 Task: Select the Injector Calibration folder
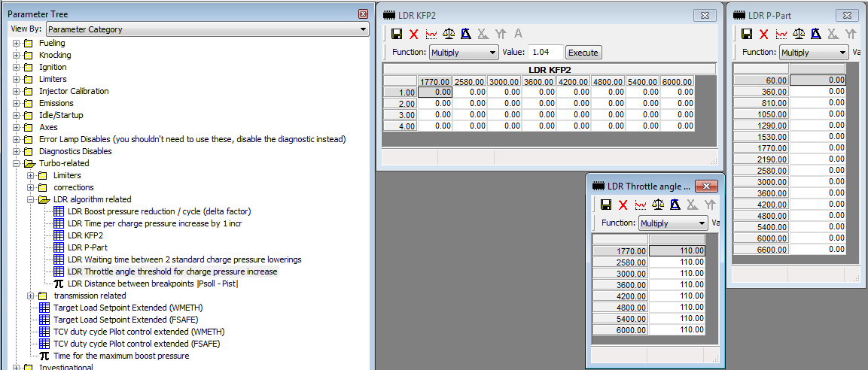pyautogui.click(x=74, y=91)
